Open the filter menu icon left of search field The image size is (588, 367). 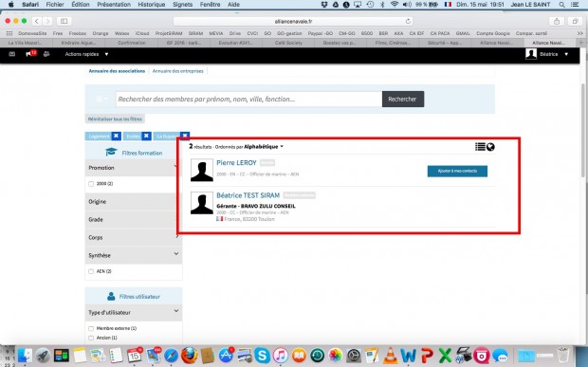pyautogui.click(x=101, y=99)
